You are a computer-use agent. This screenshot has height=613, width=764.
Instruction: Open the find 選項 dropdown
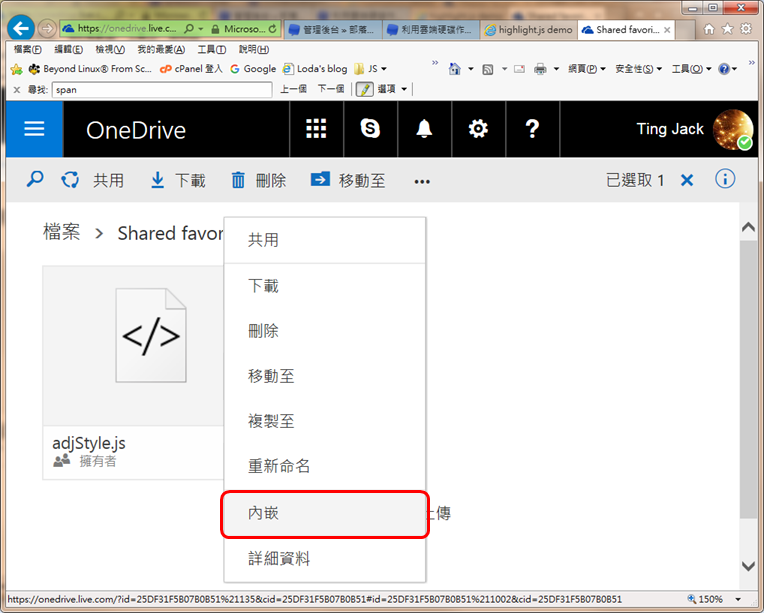(392, 89)
